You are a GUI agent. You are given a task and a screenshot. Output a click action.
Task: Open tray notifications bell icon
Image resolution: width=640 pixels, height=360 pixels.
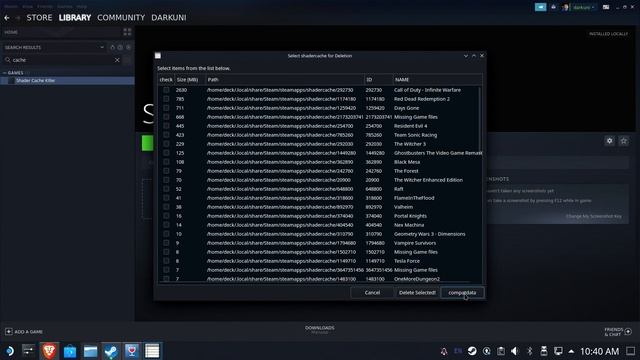(x=444, y=351)
